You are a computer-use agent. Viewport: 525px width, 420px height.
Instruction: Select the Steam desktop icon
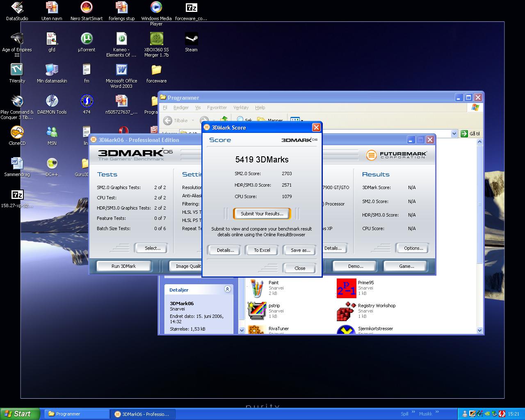point(191,42)
